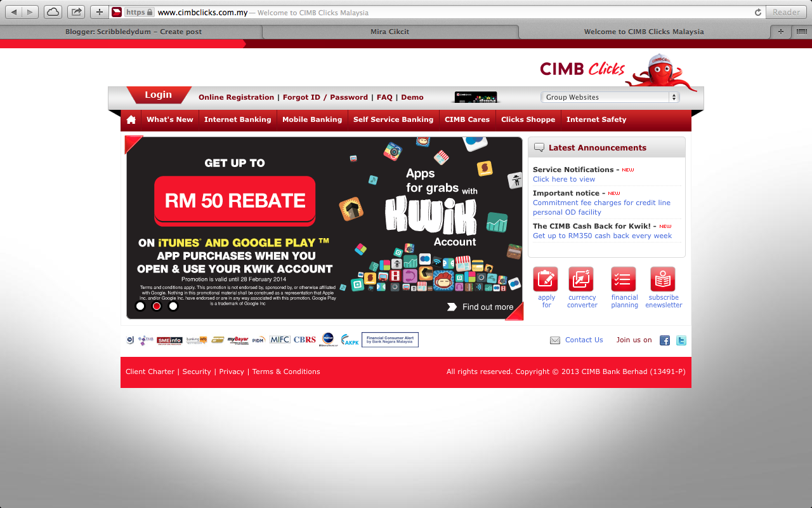Click the Online Registration link

point(237,97)
